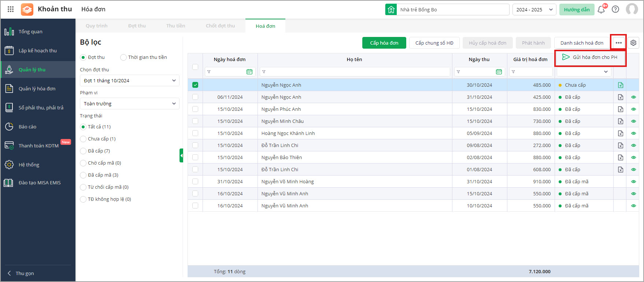Open the app launcher grid icon
644x282 pixels.
[11, 9]
